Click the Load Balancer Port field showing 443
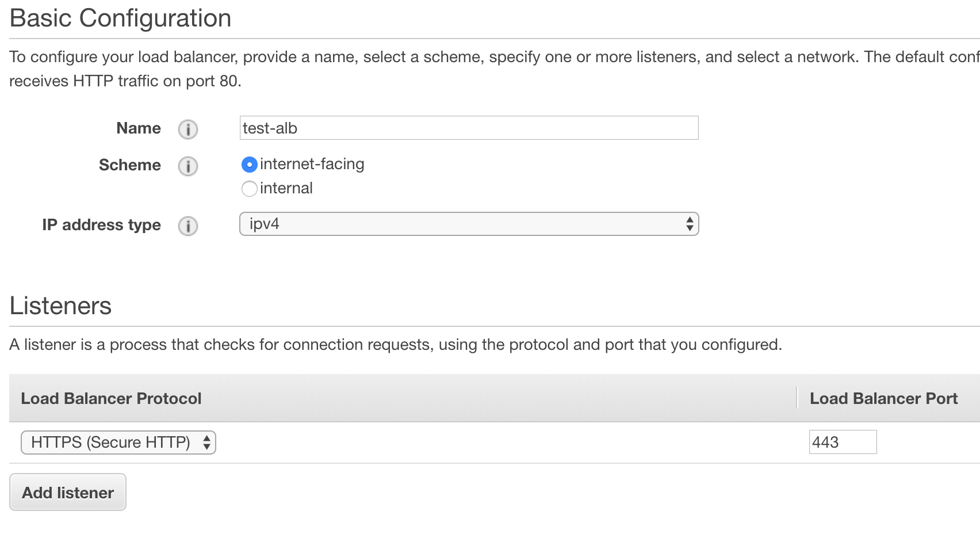Screen dimensions: 980x534 [x=843, y=442]
